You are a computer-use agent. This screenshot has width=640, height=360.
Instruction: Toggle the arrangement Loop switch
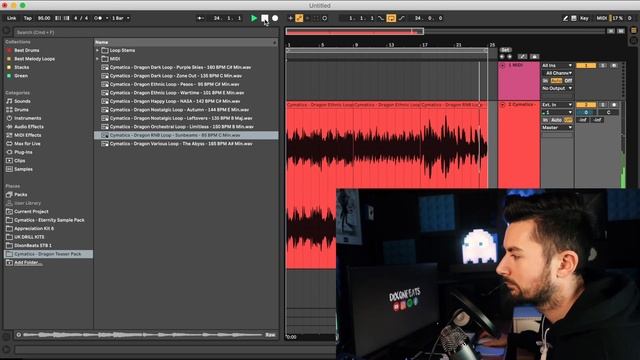coord(391,18)
